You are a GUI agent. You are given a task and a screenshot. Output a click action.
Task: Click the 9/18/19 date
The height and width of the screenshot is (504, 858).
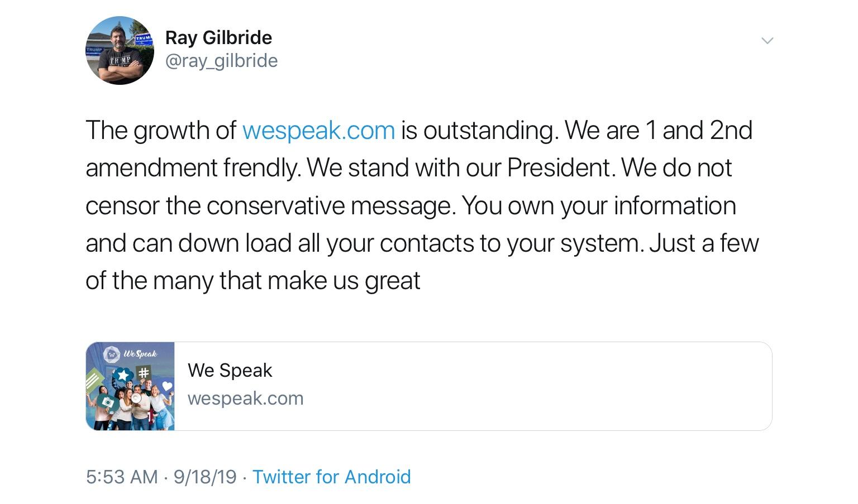[205, 477]
